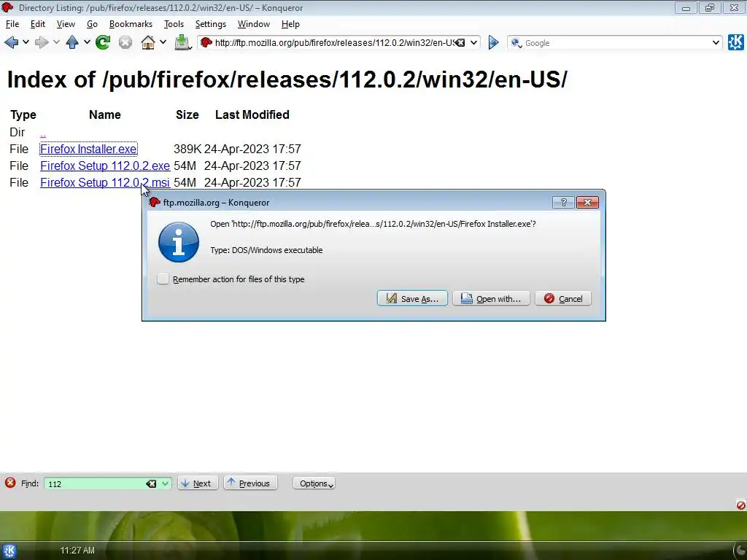747x560 pixels.
Task: Click the Konqueror icon in the dialog title
Action: pyautogui.click(x=154, y=202)
